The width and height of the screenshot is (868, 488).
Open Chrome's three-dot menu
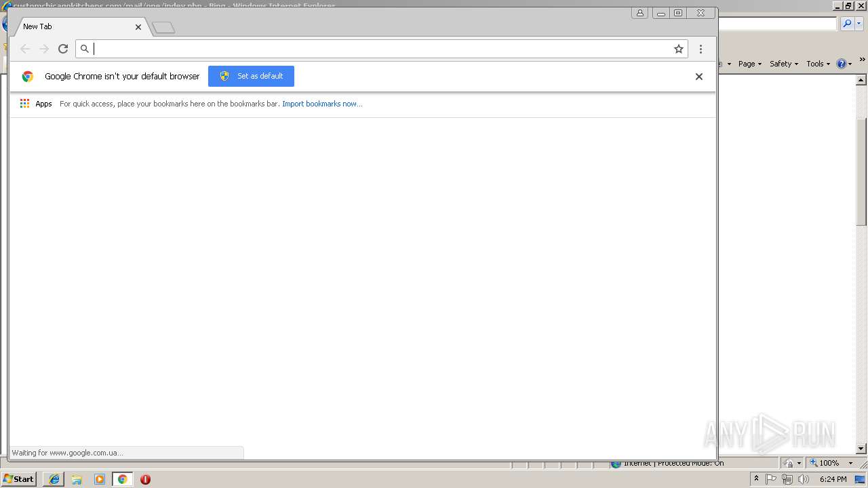tap(701, 49)
